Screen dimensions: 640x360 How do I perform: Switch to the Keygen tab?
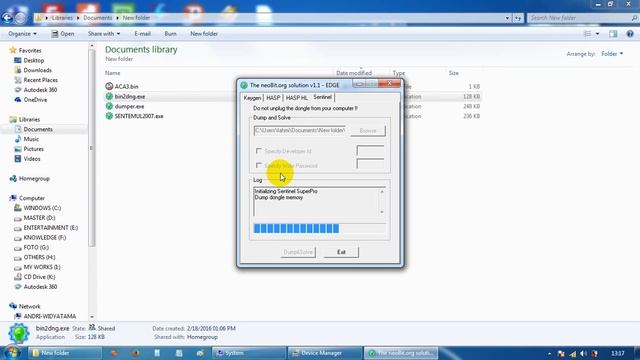pos(252,98)
